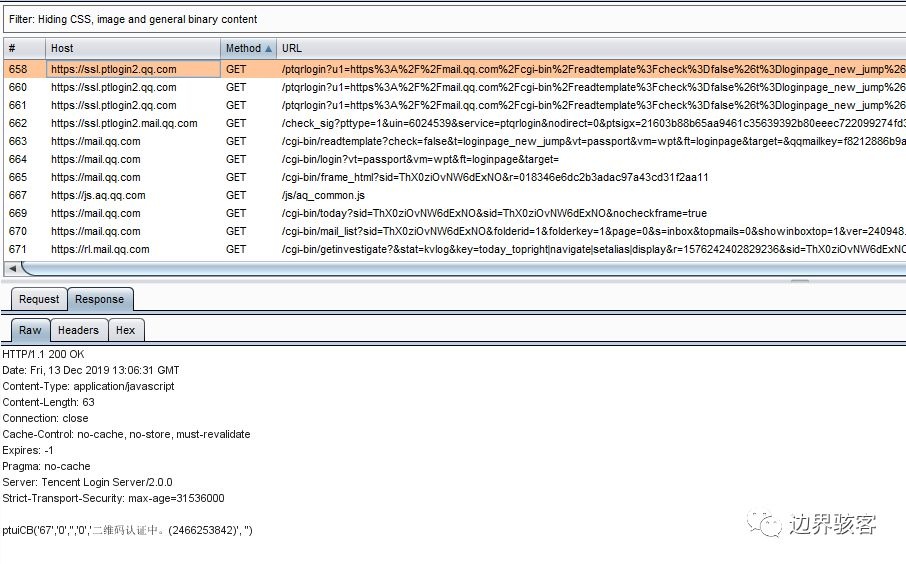Click the ptqrlogin URL in row 660
Viewport: 906px width, 564px height.
(x=593, y=87)
